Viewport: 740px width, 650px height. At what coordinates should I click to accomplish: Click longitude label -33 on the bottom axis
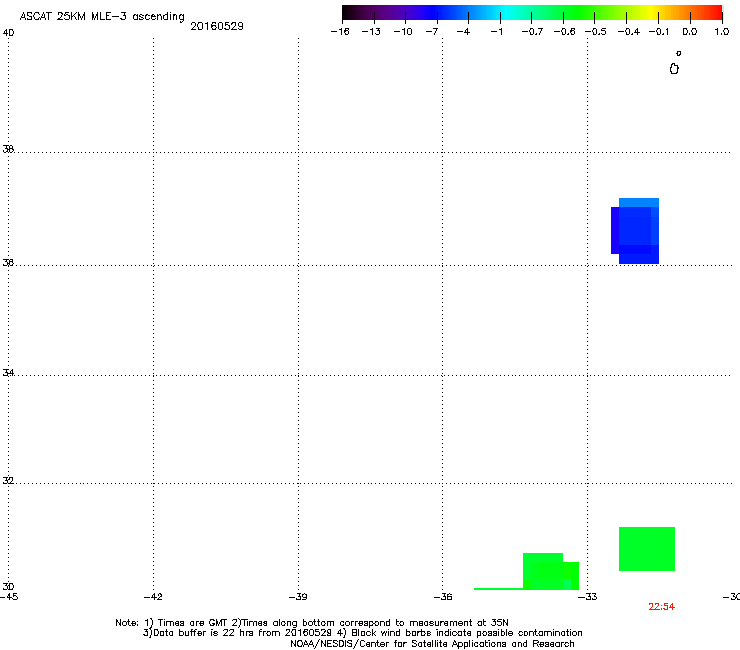tap(588, 597)
